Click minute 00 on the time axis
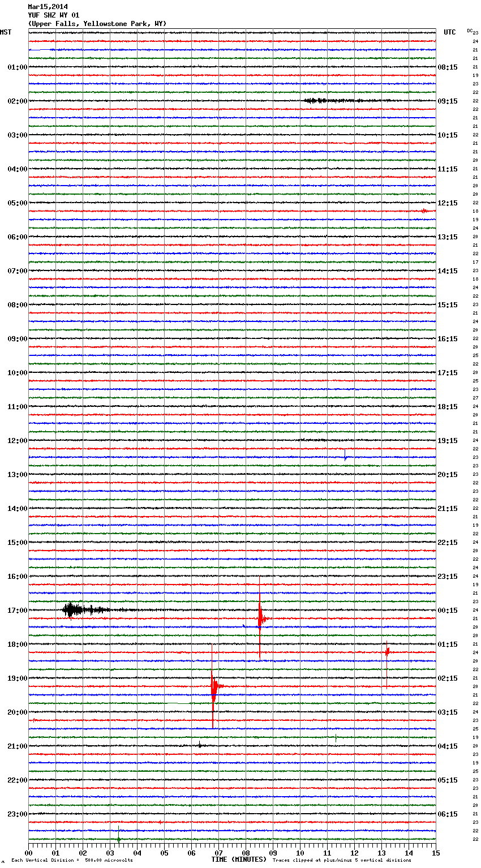The height and width of the screenshot is (868, 481). coord(28,853)
